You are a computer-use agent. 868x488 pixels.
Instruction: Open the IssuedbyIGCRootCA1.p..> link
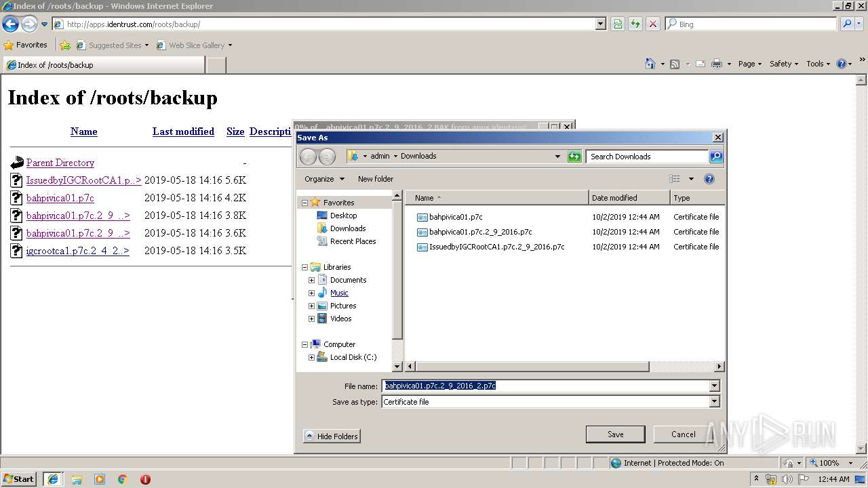click(83, 180)
